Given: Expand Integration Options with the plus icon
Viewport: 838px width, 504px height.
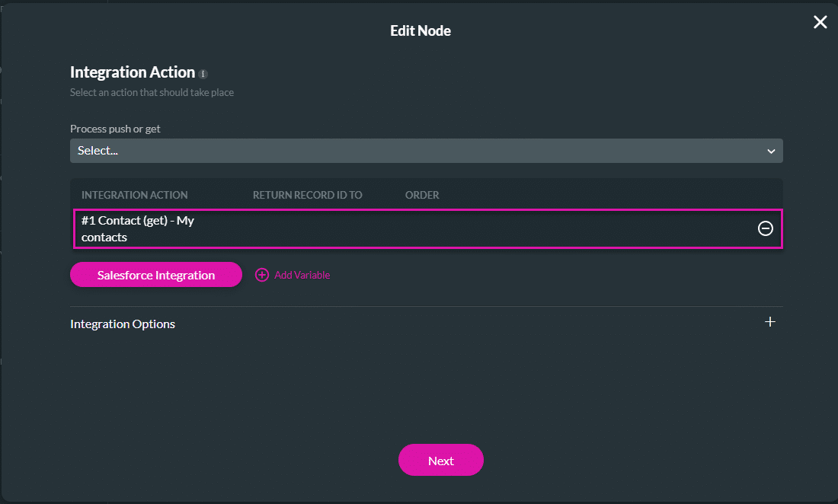Looking at the screenshot, I should (x=770, y=322).
